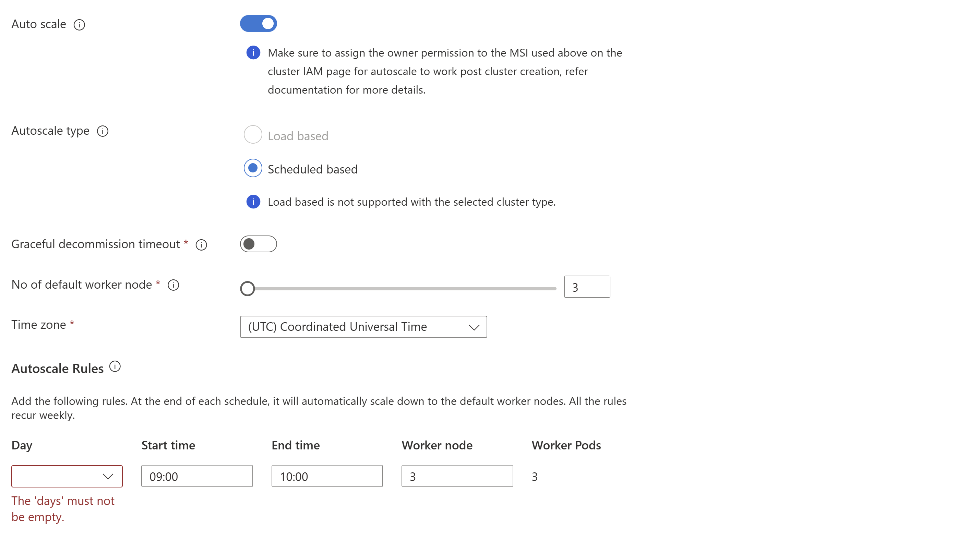Open the Day selection dropdown
This screenshot has width=980, height=555.
pos(67,476)
